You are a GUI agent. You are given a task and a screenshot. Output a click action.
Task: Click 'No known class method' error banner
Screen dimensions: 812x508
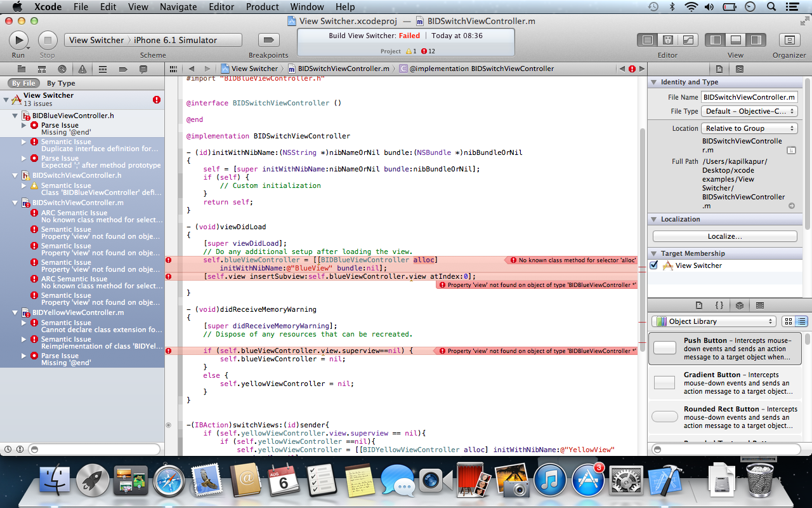570,260
